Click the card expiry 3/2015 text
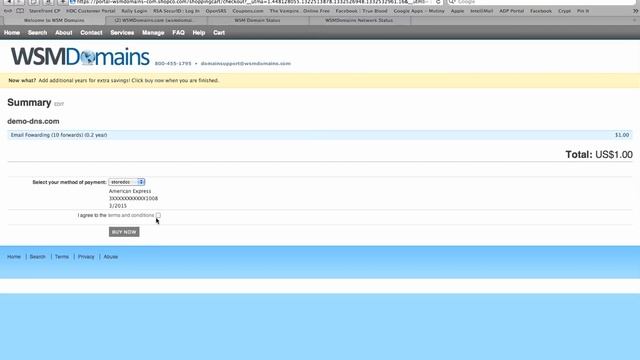 tap(118, 206)
